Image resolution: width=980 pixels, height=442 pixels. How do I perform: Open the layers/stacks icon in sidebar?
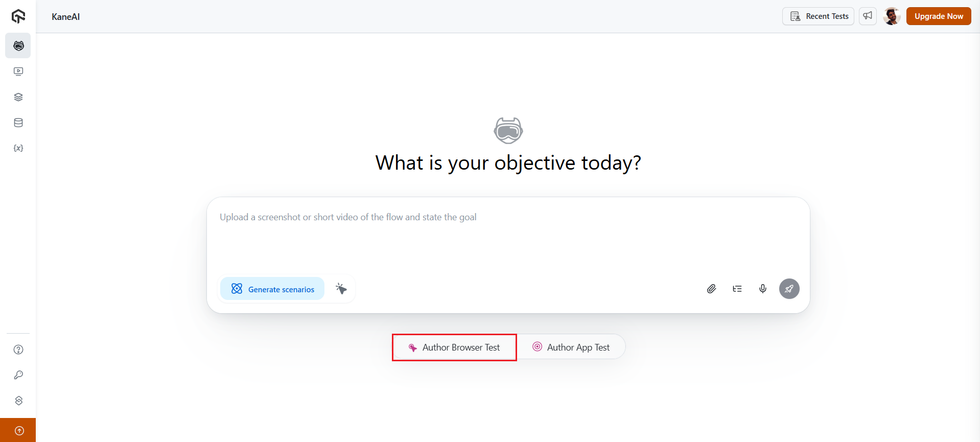[18, 97]
